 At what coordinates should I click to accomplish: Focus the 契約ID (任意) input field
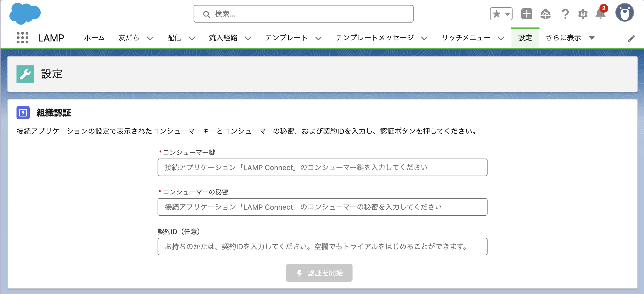[x=322, y=246]
